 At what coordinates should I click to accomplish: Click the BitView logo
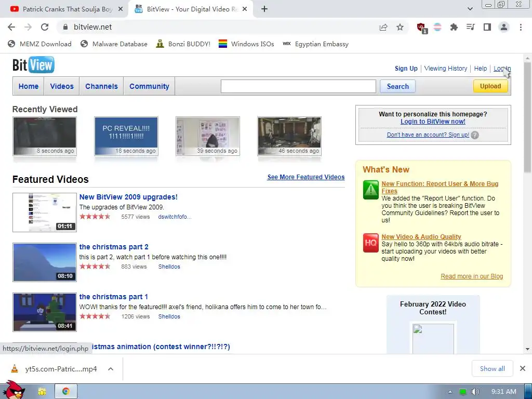pos(33,65)
